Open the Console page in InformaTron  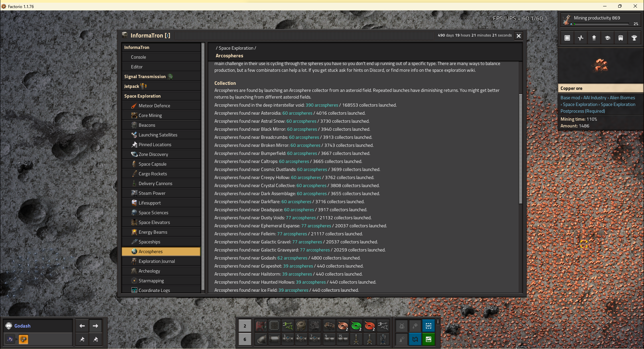161,57
